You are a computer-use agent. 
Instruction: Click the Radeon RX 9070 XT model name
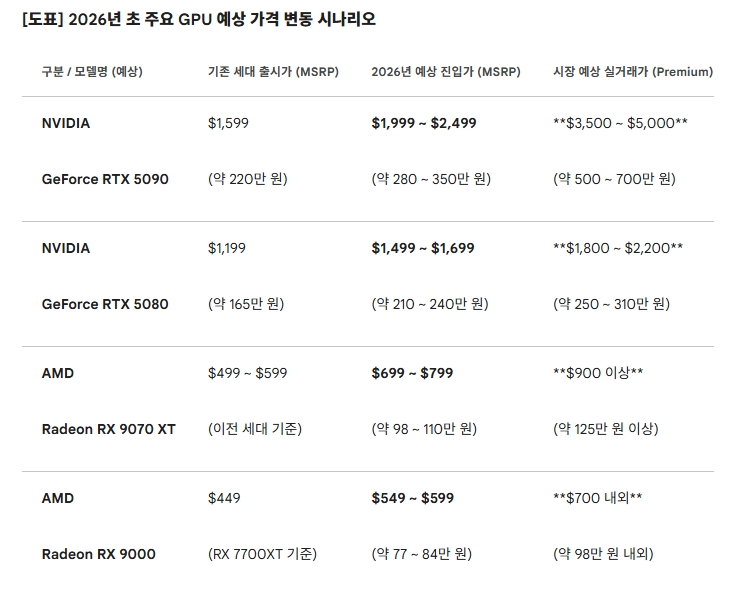click(x=108, y=429)
